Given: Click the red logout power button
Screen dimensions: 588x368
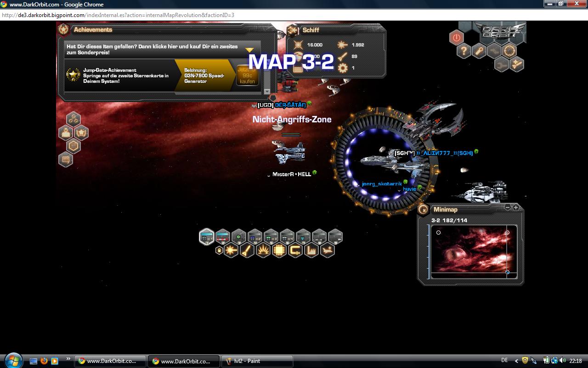Looking at the screenshot, I should pyautogui.click(x=456, y=37).
